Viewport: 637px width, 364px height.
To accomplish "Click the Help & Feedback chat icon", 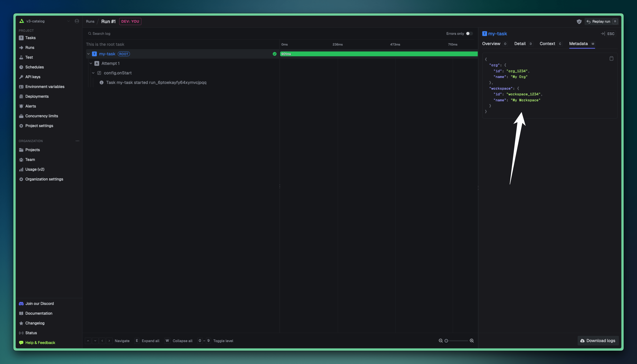I will click(21, 343).
